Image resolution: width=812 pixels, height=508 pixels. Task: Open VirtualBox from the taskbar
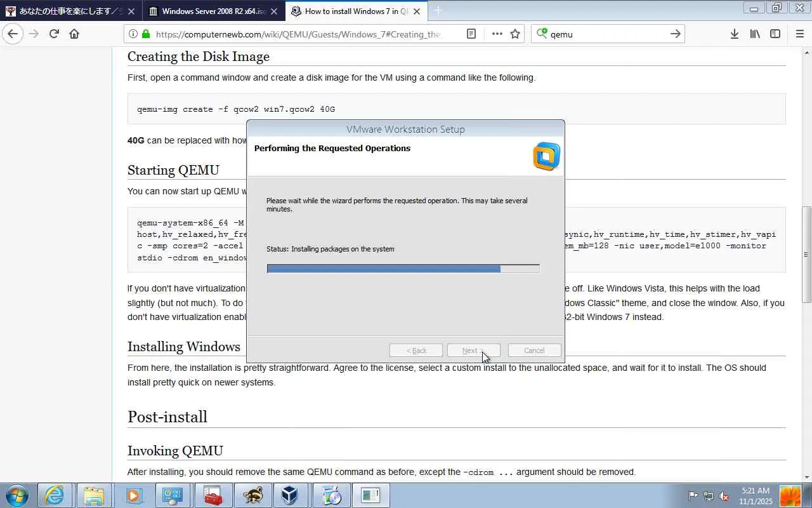tap(291, 495)
